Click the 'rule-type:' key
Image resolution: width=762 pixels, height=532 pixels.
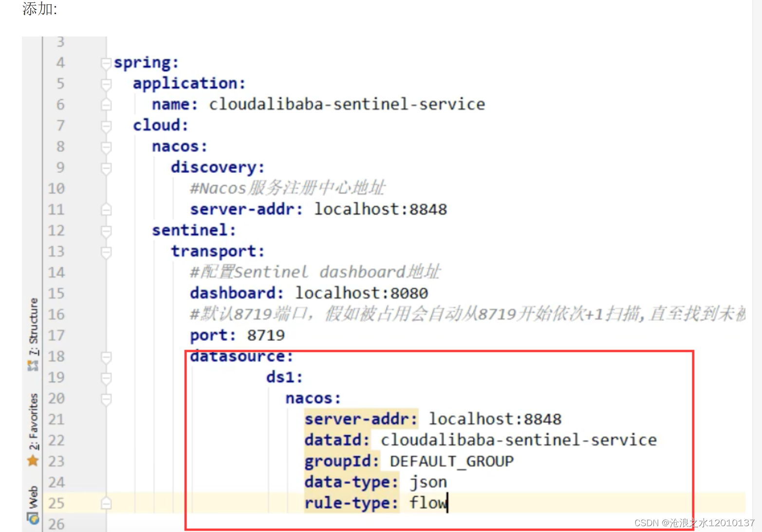point(351,503)
